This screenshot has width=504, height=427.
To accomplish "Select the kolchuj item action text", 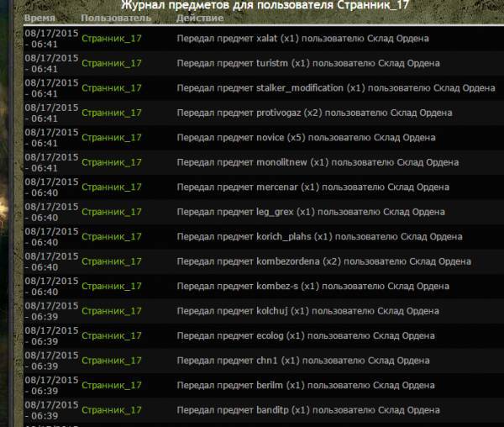I will click(x=307, y=311).
